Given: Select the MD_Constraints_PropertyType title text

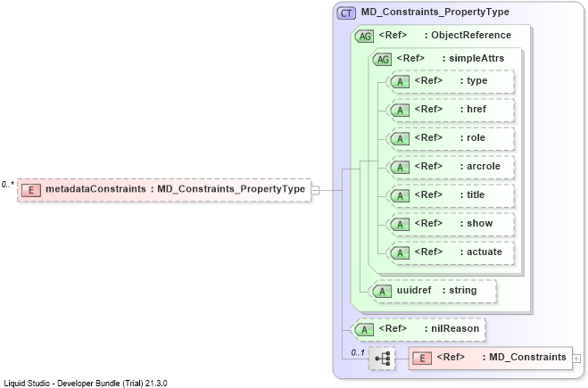Looking at the screenshot, I should [x=435, y=12].
